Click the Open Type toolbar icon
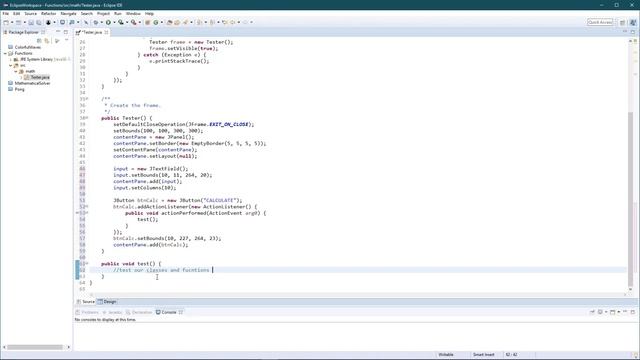This screenshot has width=640, height=360. tap(169, 22)
